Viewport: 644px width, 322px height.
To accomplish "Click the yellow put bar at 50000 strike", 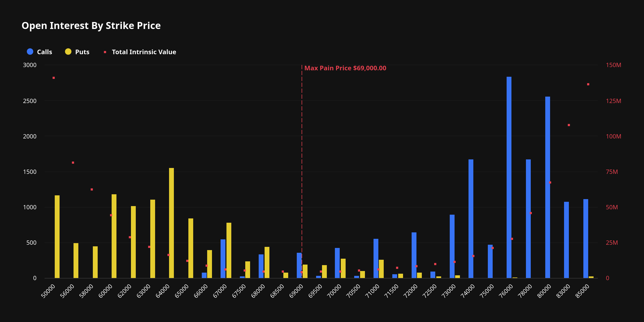I will pos(57,236).
